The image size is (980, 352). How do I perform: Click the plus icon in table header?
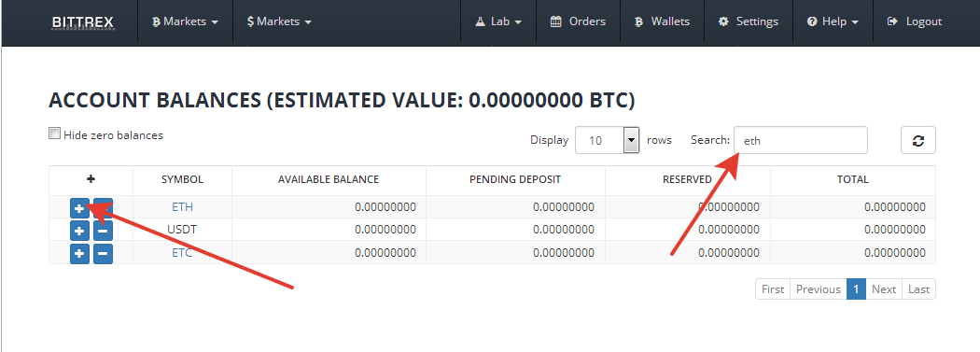pyautogui.click(x=91, y=179)
